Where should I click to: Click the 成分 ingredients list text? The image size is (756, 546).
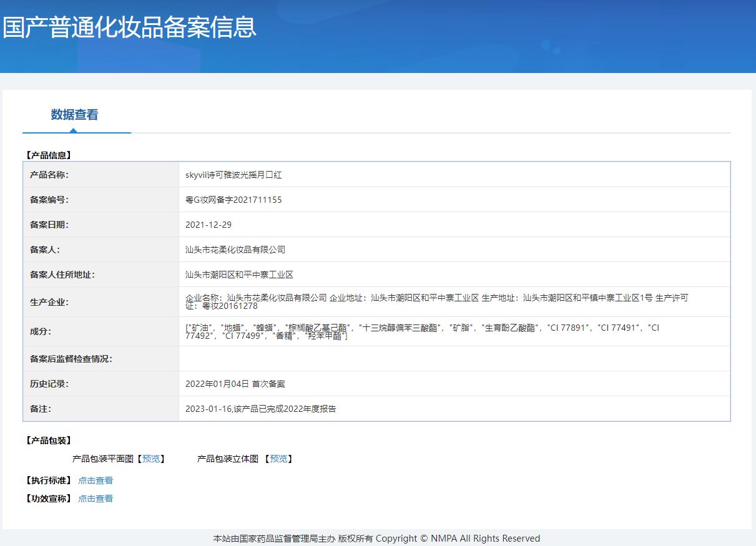click(423, 331)
